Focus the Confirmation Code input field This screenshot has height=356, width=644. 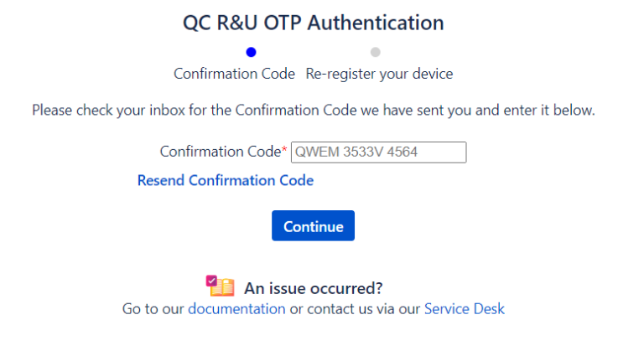(x=378, y=152)
